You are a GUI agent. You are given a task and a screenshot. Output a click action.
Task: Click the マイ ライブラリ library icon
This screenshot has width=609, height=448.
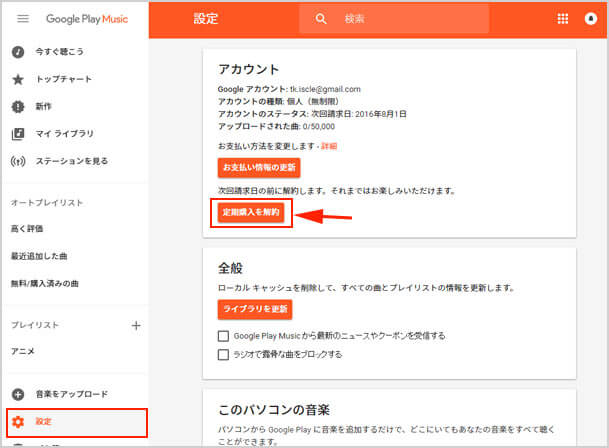coord(18,134)
